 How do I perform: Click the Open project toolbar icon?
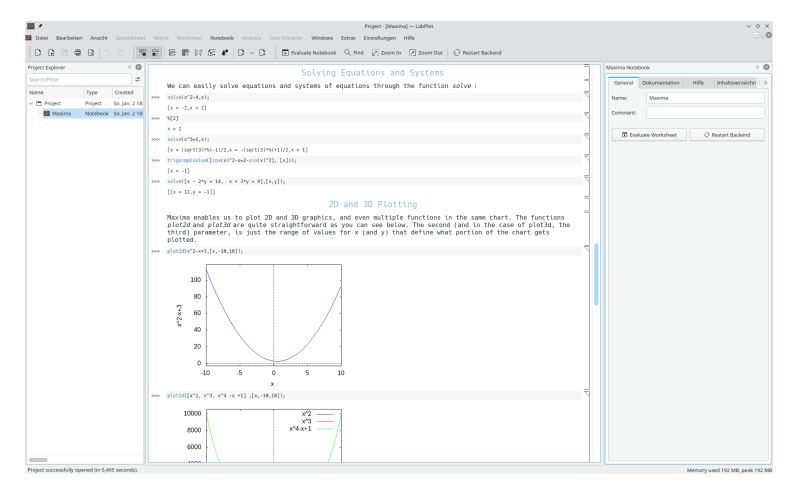point(51,52)
